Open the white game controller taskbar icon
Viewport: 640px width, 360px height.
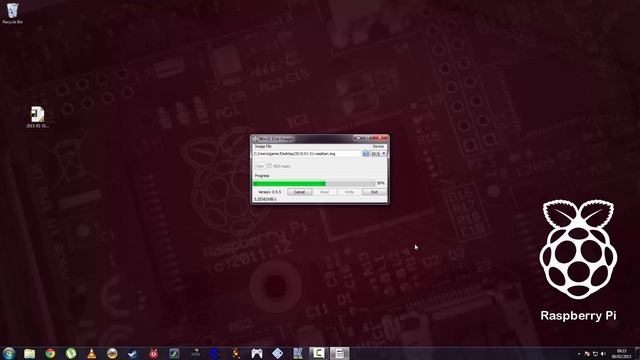257,353
